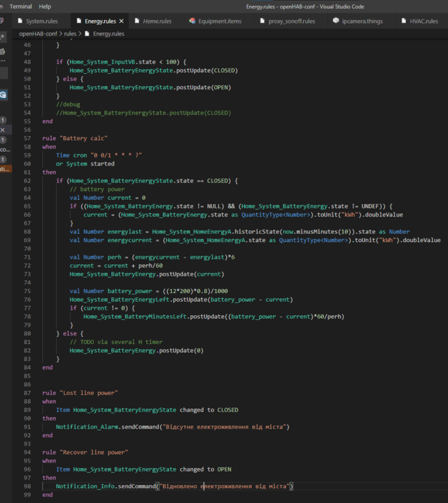Screen dimensions: 448x503
Task: Switch to the Home.rules tab
Action: pyautogui.click(x=157, y=21)
